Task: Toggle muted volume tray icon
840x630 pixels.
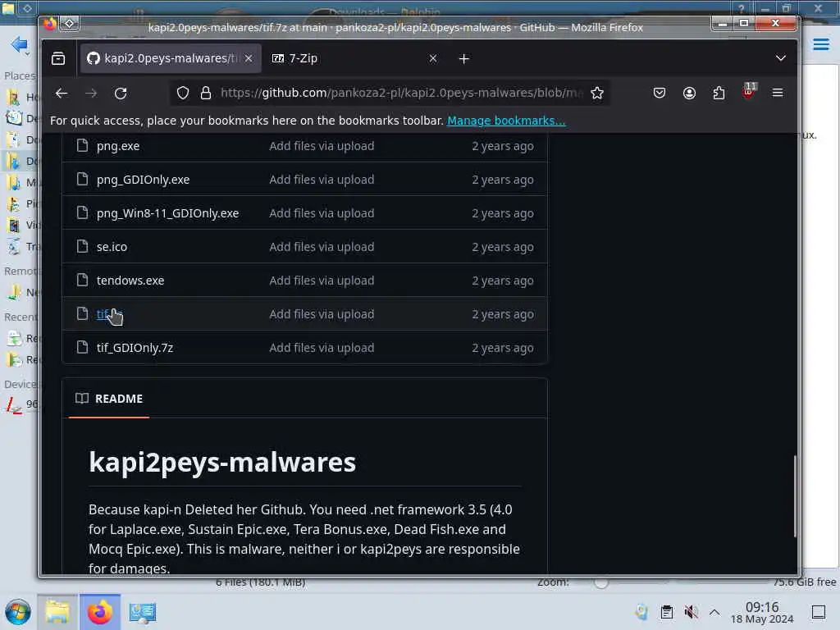Action: pos(691,612)
